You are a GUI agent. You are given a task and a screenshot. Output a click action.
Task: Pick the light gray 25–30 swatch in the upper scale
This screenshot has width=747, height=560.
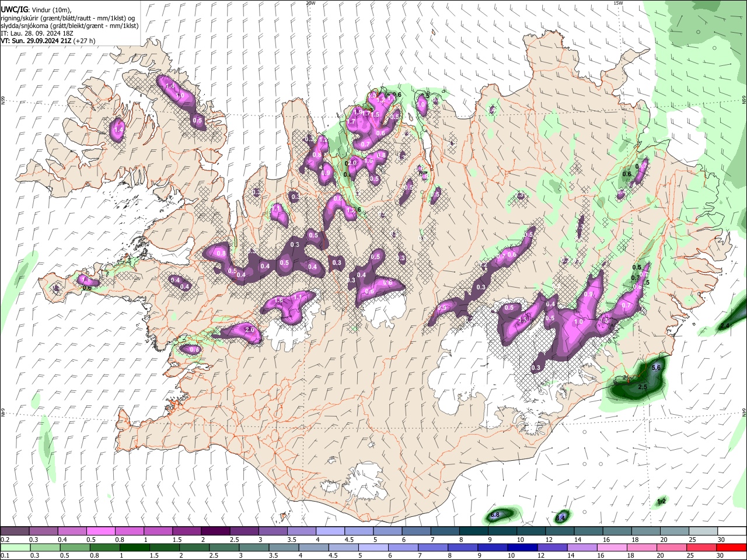click(702, 531)
